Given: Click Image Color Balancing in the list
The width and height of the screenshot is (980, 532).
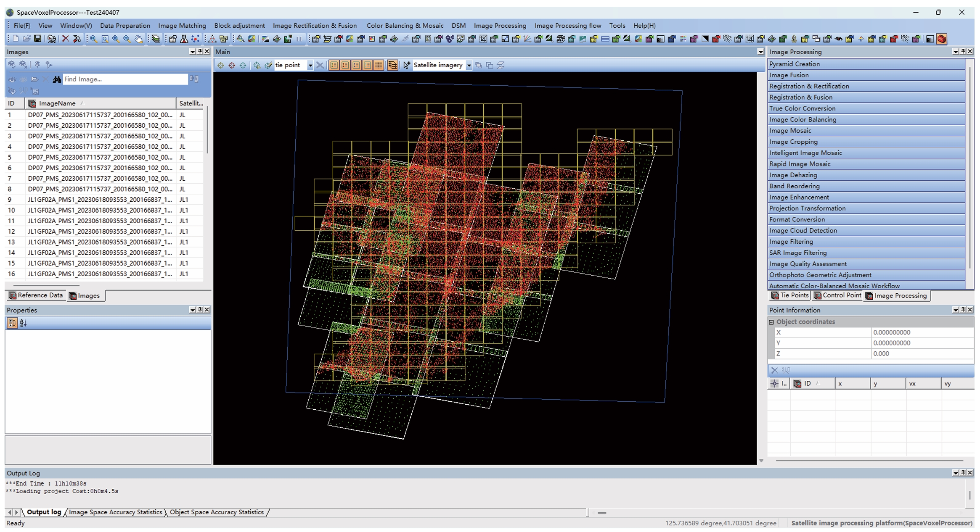Looking at the screenshot, I should (x=866, y=119).
